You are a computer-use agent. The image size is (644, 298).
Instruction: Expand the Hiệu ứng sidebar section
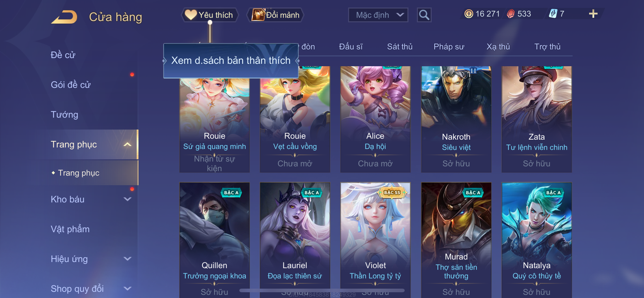tap(127, 259)
